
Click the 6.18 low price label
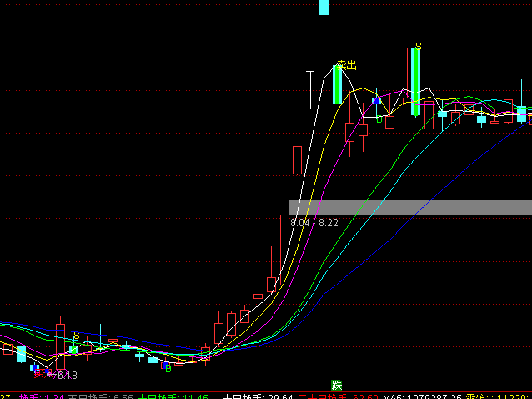66,376
